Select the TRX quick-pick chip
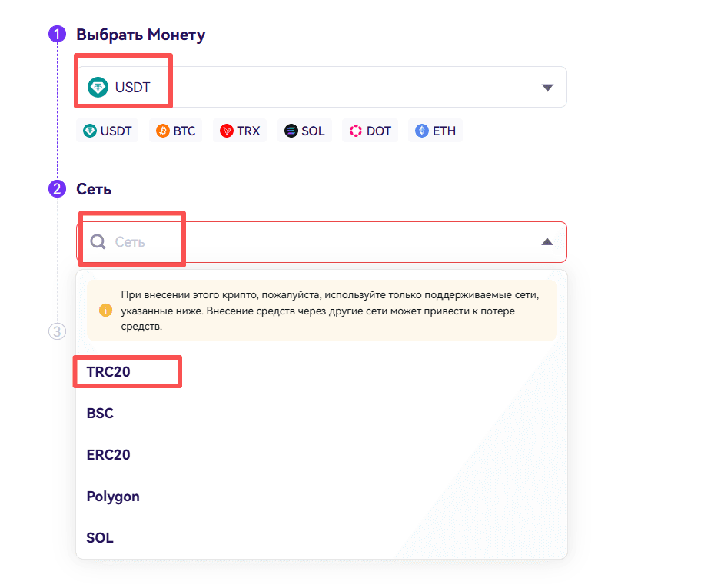Screen dimensions: 701x588 pos(240,131)
